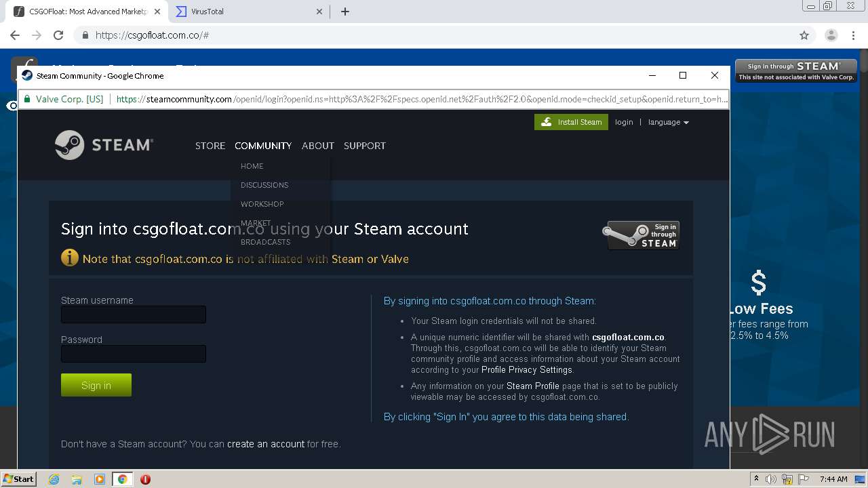Open media player from the taskbar

click(x=100, y=479)
